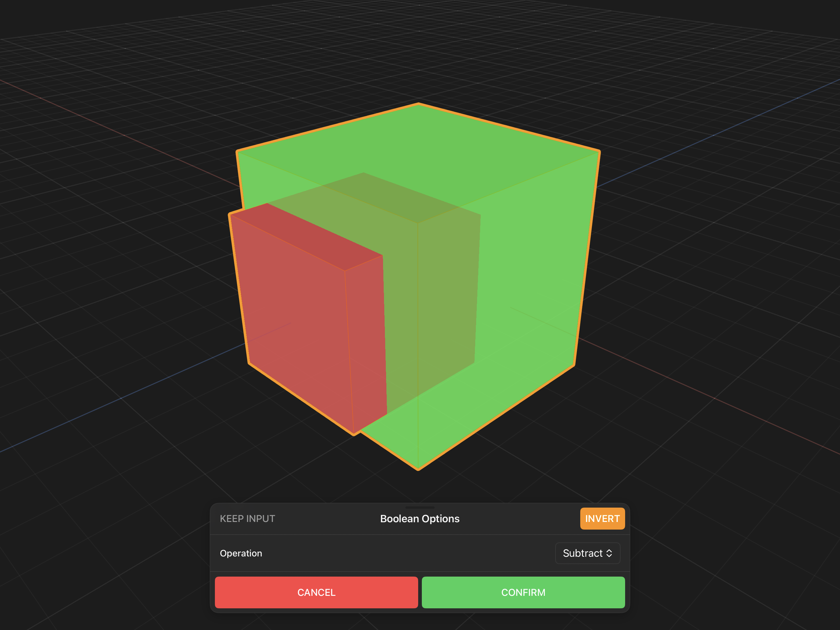Toggle the KEEP INPUT option

coord(247,519)
